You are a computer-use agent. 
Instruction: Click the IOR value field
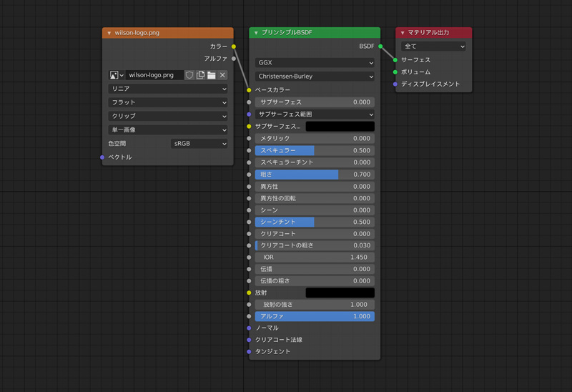point(315,257)
